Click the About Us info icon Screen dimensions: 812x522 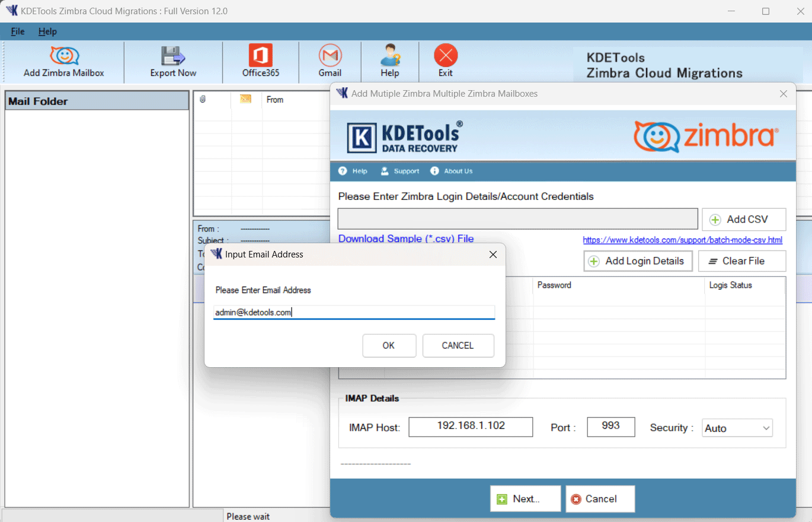[x=434, y=171]
